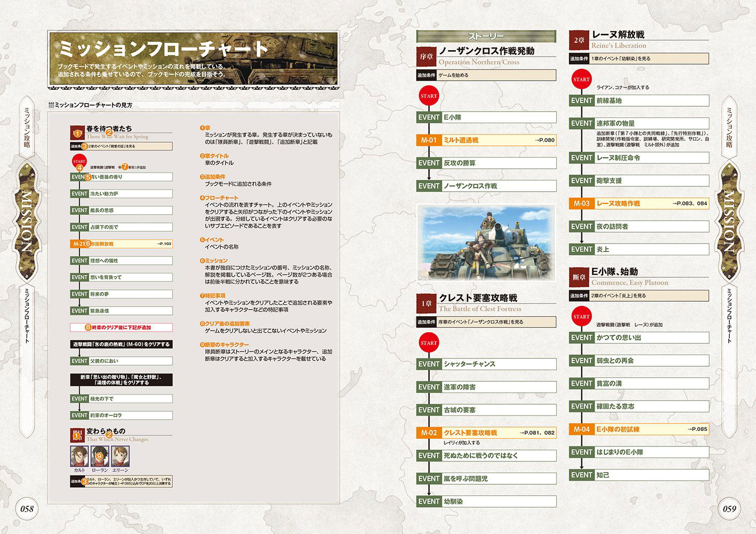Select the EVENT 幼馴染 entry
The image size is (756, 534).
tap(486, 501)
